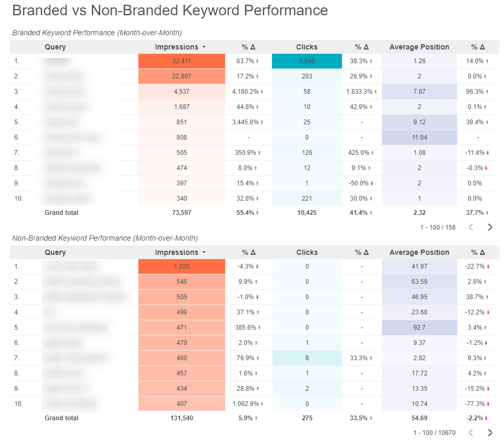Sort Branded table by Average Position header
Viewport: 504px width, 445px height.
coord(419,47)
